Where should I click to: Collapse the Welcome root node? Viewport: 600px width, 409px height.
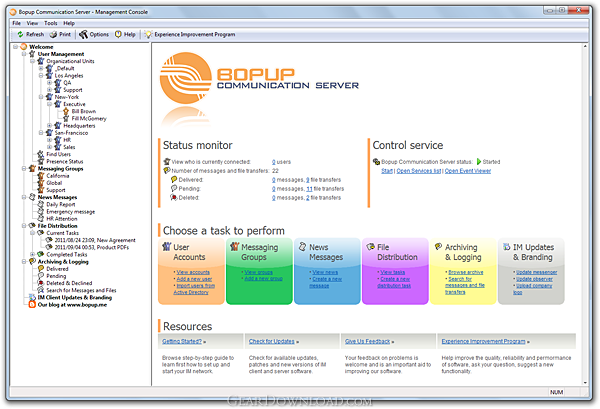click(x=15, y=47)
